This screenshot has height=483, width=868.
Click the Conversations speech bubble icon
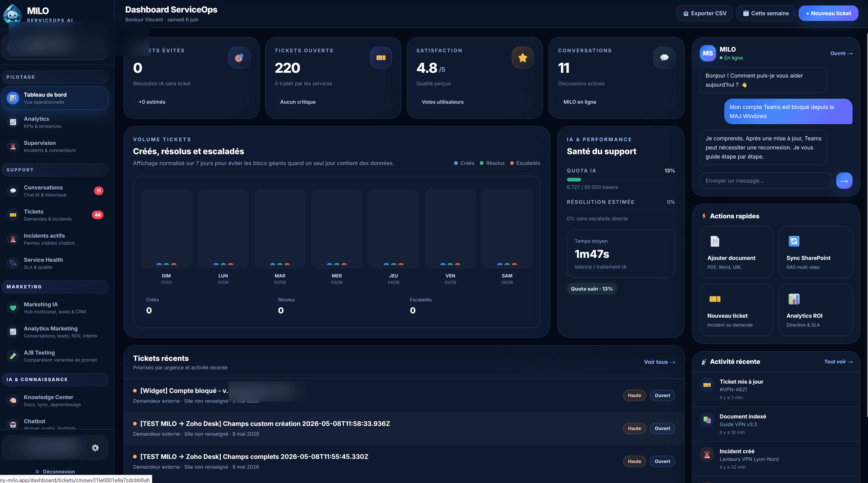point(664,58)
